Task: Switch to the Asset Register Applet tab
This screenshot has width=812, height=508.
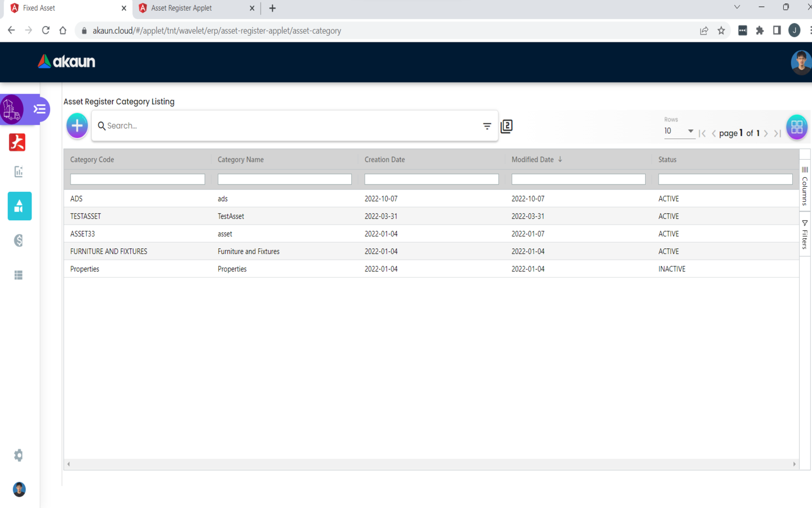Action: pos(182,8)
